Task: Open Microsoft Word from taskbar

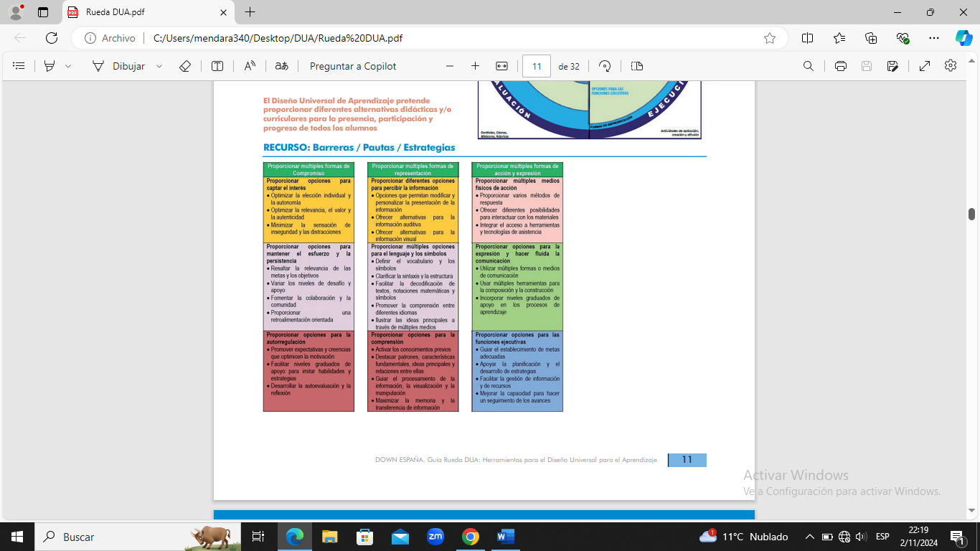Action: click(x=506, y=537)
